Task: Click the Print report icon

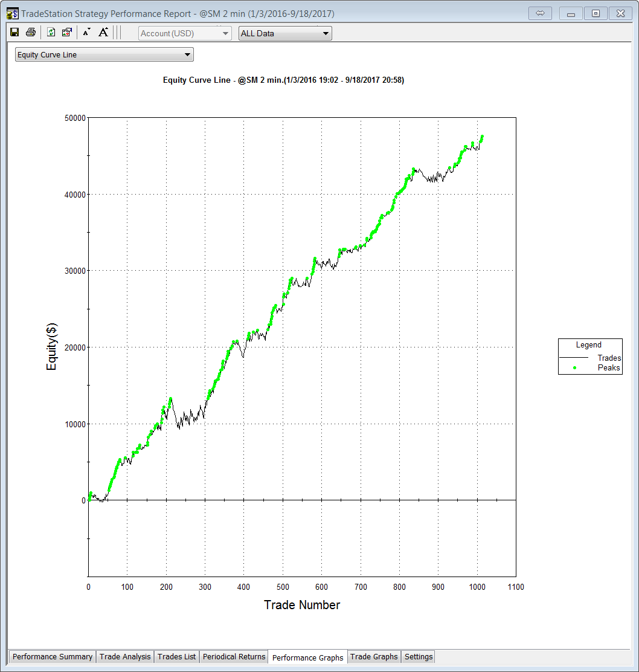Action: coord(31,33)
